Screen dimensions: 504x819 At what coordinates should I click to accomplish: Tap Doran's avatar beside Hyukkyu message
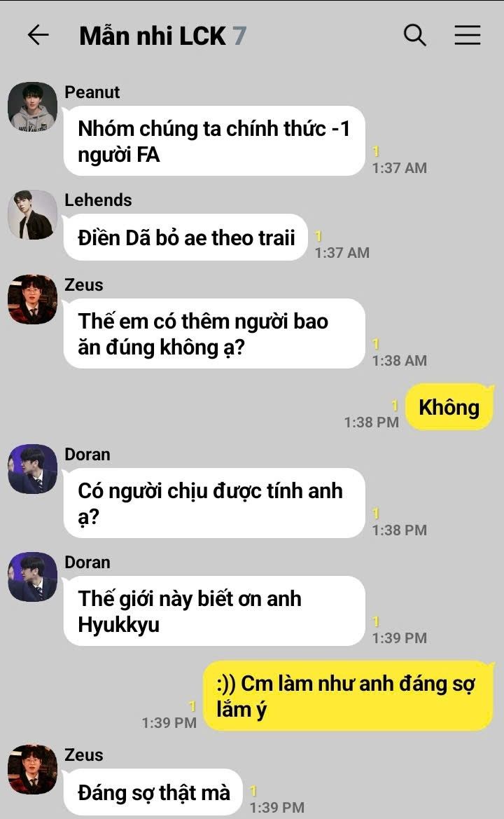coord(32,577)
